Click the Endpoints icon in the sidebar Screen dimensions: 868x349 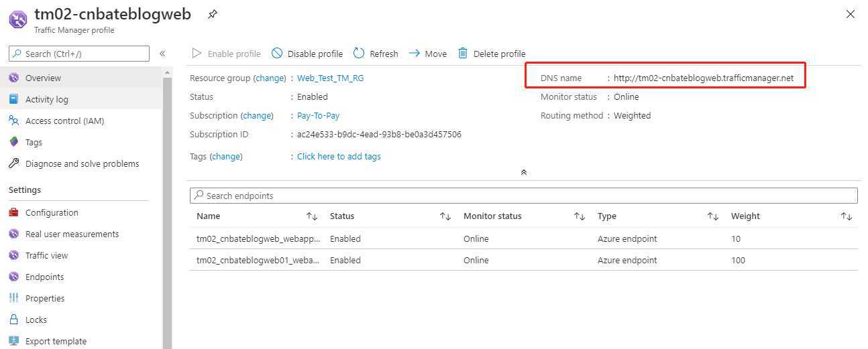(x=13, y=277)
